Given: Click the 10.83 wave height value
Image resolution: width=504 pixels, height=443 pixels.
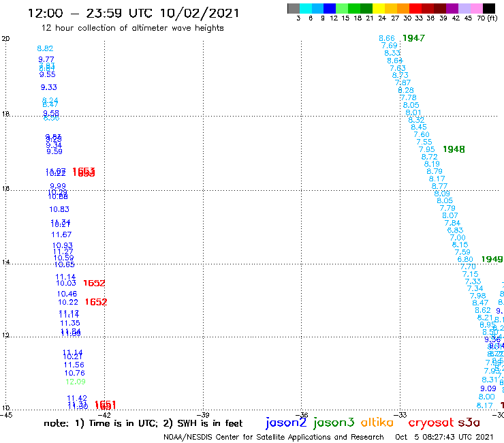Looking at the screenshot, I should pos(59,209).
